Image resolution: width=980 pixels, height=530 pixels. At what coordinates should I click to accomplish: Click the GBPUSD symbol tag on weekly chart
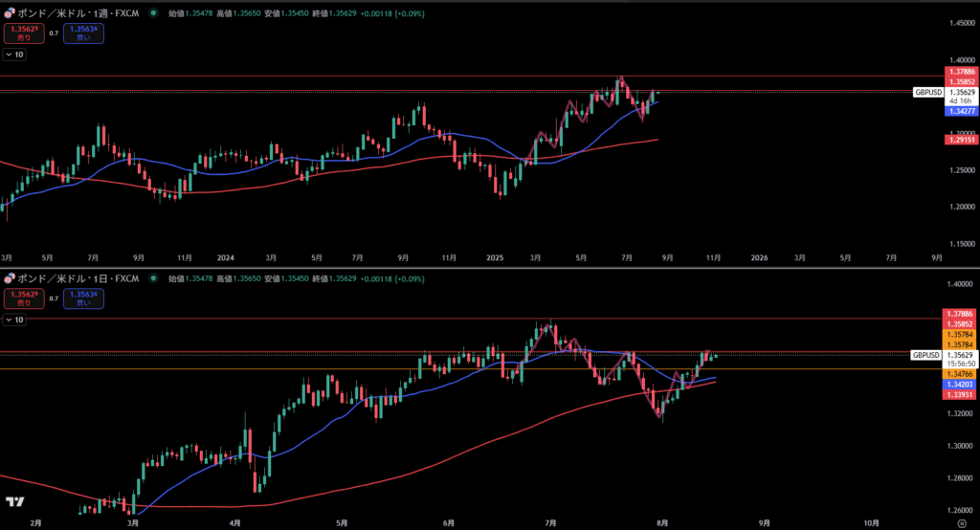pyautogui.click(x=928, y=92)
